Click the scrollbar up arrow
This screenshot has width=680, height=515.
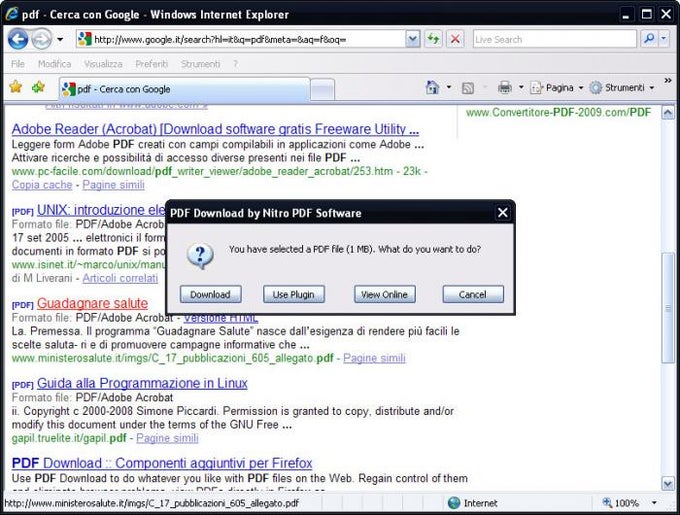tap(668, 113)
